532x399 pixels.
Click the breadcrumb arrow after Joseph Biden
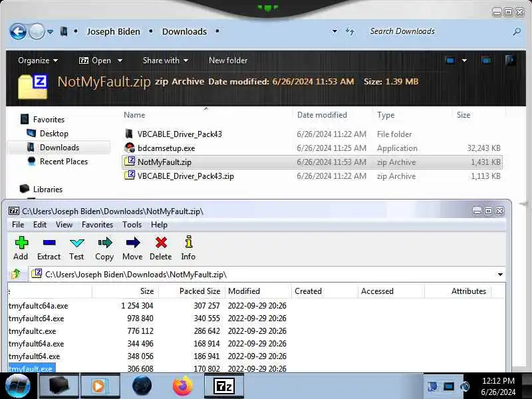[x=151, y=31]
